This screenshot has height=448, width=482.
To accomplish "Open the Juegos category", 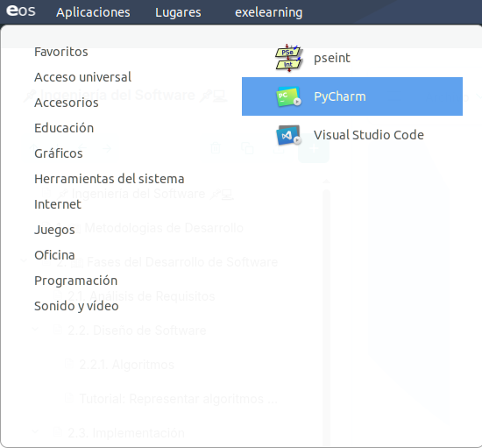I will [54, 230].
